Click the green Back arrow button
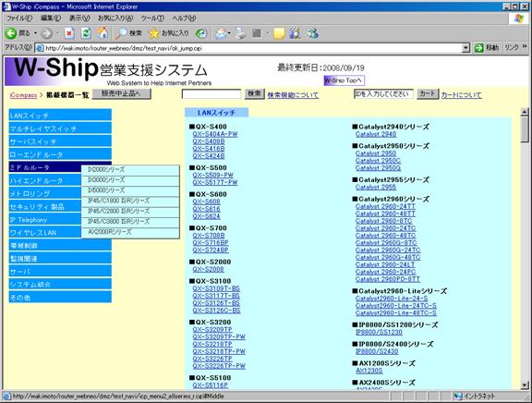 [x=11, y=33]
